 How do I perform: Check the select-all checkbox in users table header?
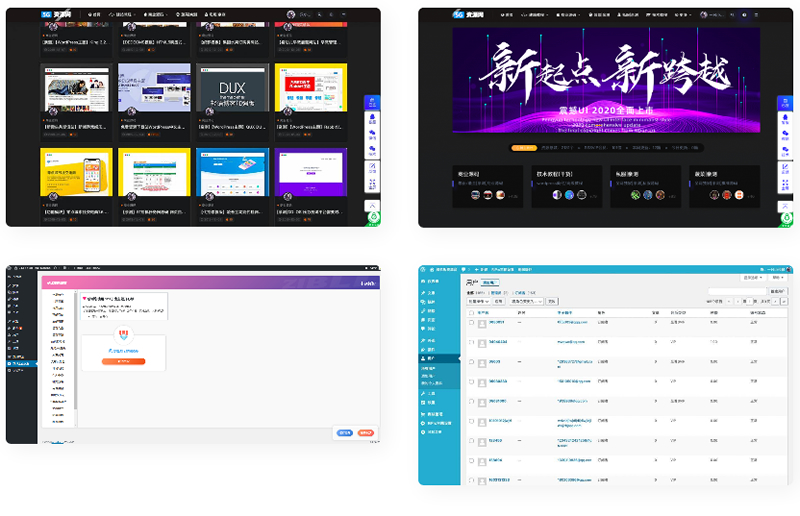472,312
